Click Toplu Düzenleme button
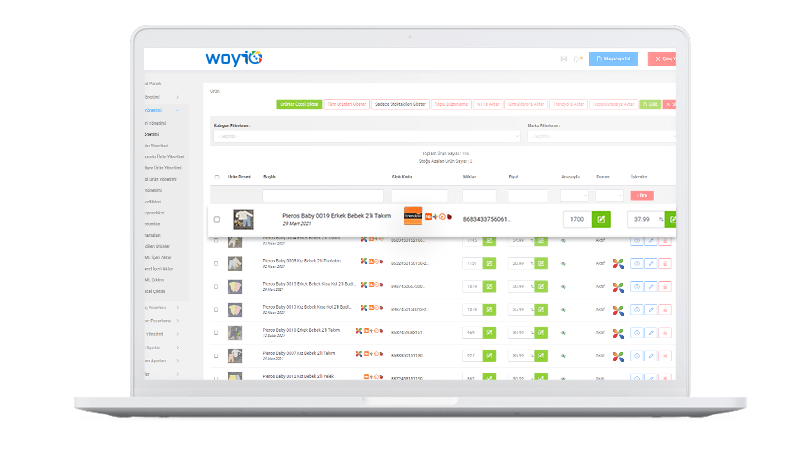 pyautogui.click(x=452, y=104)
